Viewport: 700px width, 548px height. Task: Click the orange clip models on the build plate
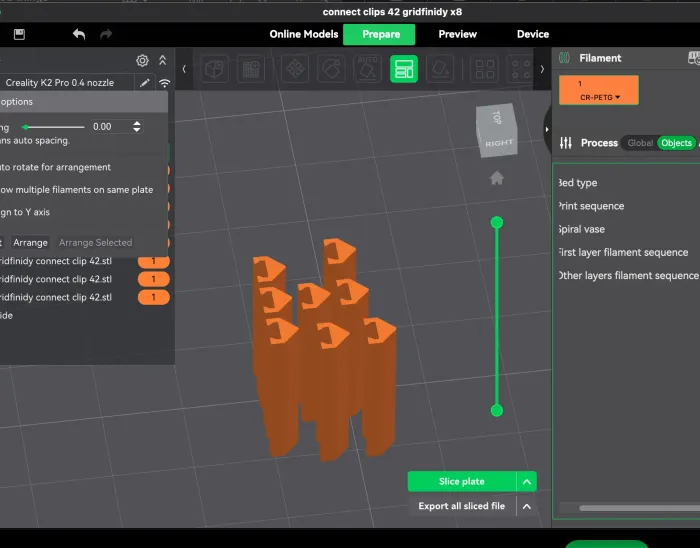[325, 350]
